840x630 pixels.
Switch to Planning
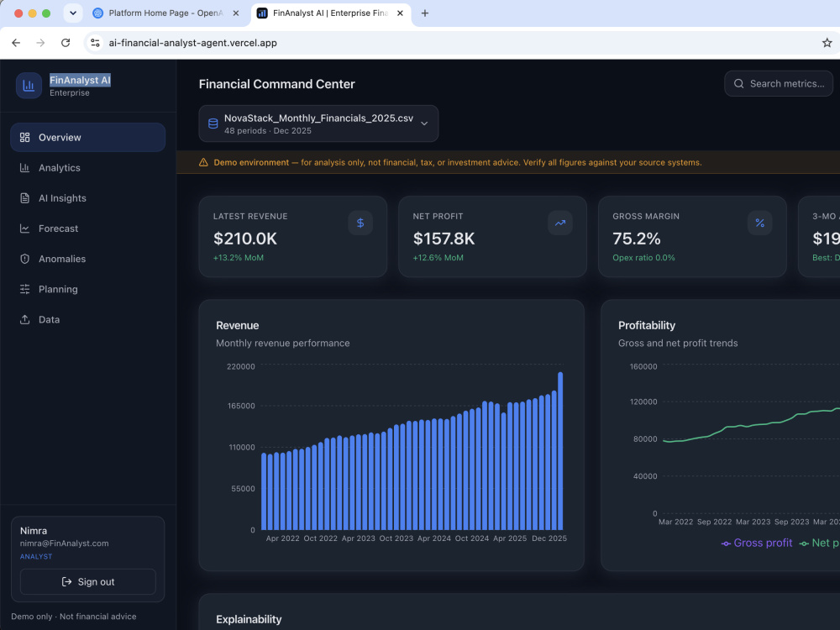click(88, 289)
